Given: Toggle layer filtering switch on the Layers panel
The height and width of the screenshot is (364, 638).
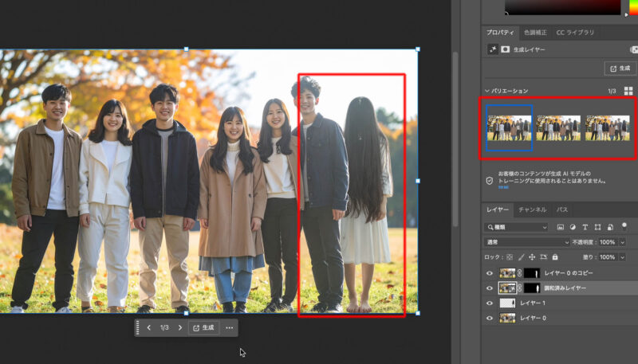Looking at the screenshot, I should click(624, 227).
